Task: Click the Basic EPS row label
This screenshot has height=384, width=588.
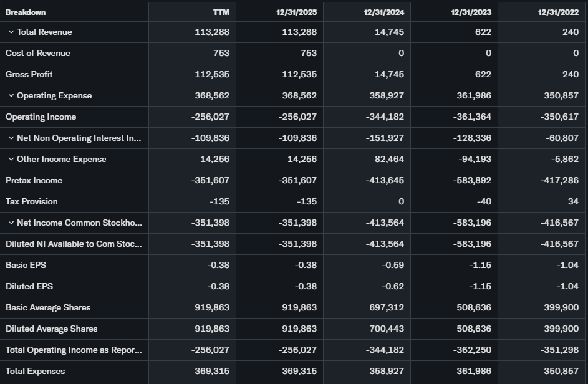Action: 26,265
